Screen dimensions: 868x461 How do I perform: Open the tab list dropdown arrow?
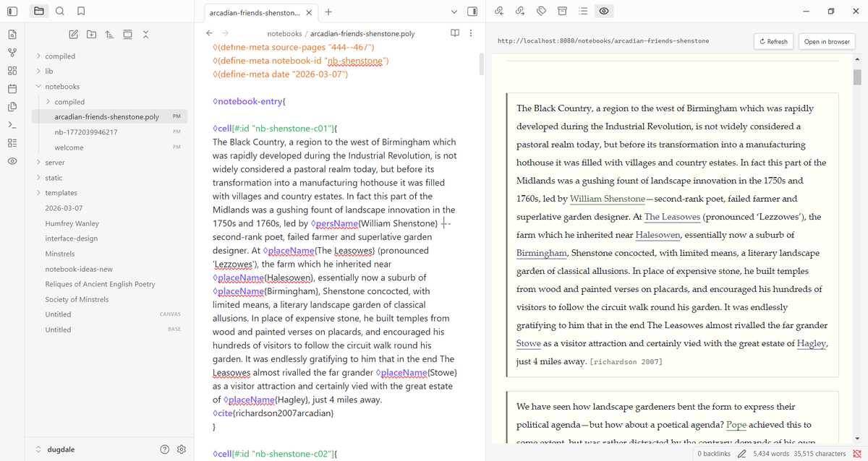(454, 12)
